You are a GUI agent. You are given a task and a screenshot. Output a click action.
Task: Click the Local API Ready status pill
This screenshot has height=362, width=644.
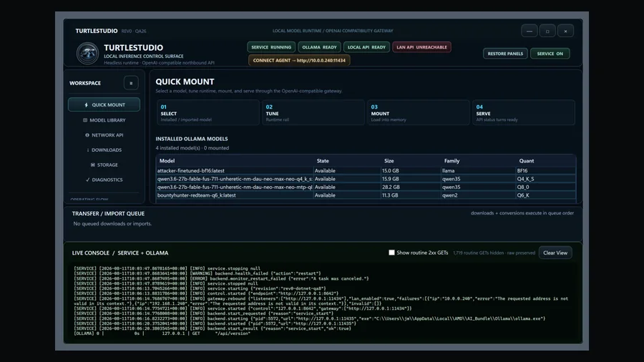tap(366, 47)
